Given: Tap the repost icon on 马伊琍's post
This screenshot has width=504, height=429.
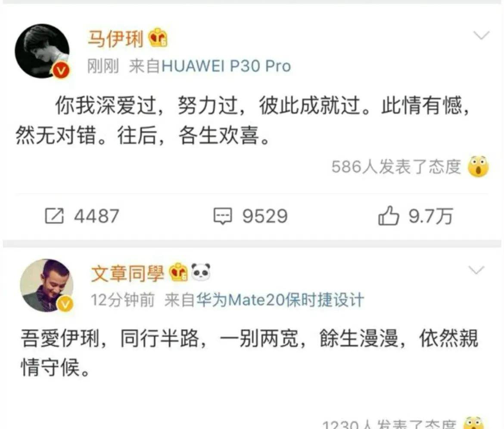Looking at the screenshot, I should click(54, 216).
